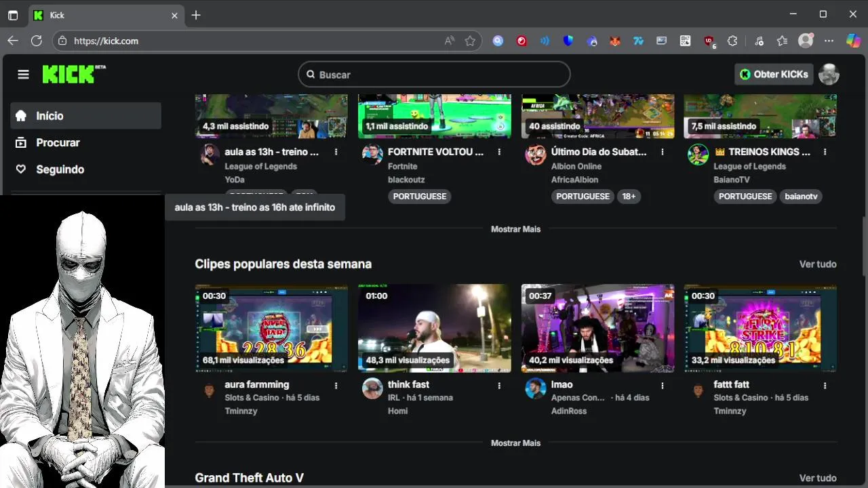Screen dimensions: 868x488
Task: Open League of Legends category under YoDa
Action: click(x=261, y=166)
